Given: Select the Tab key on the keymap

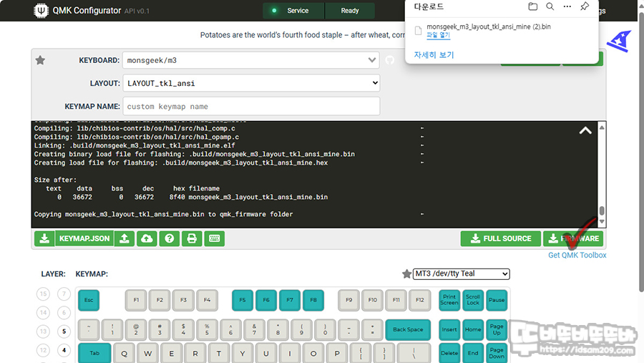Looking at the screenshot, I should pyautogui.click(x=94, y=353).
